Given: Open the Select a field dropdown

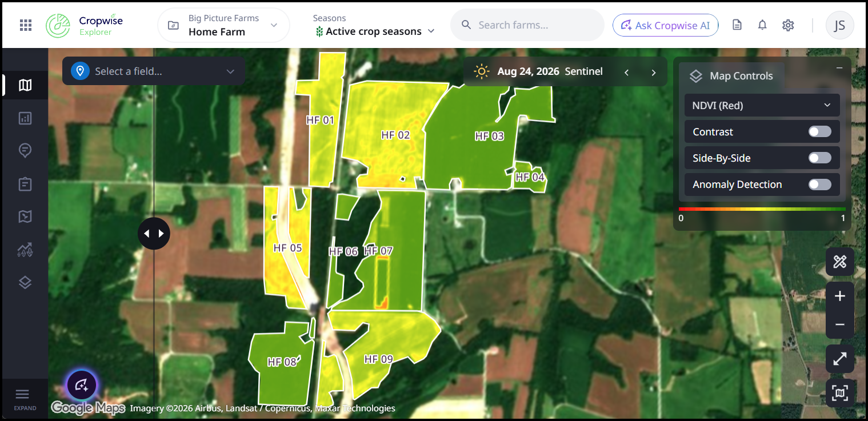Looking at the screenshot, I should [154, 71].
